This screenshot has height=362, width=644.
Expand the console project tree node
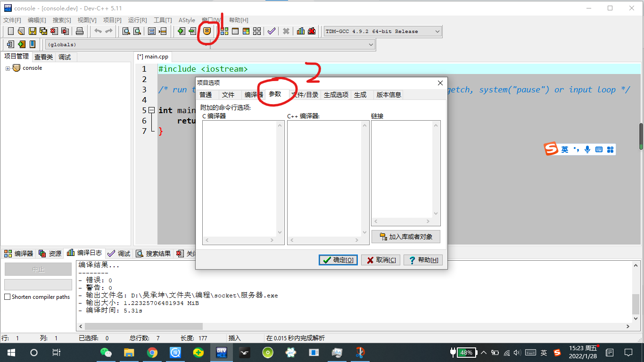click(8, 67)
